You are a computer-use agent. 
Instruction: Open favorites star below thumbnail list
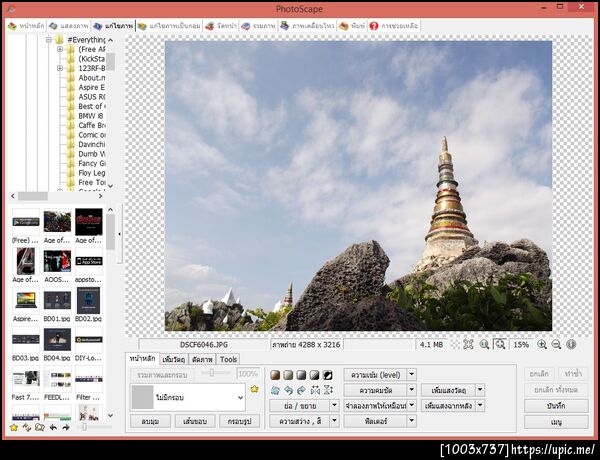pos(14,427)
